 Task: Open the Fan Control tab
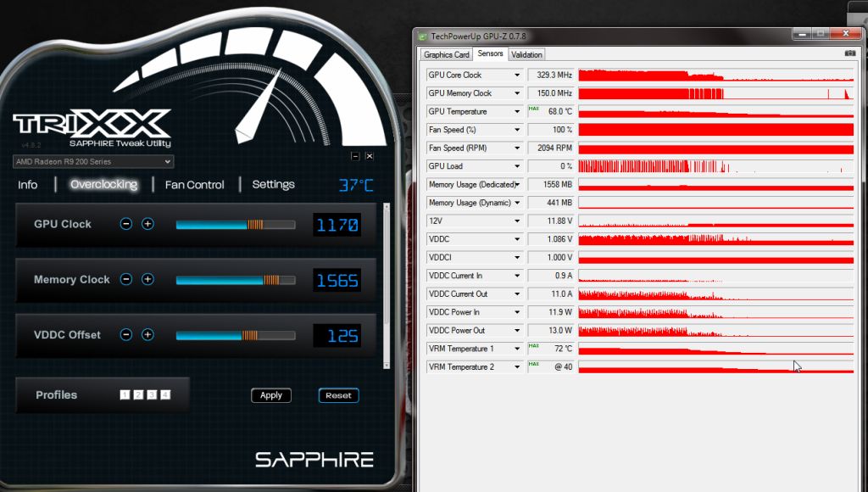[x=194, y=185]
